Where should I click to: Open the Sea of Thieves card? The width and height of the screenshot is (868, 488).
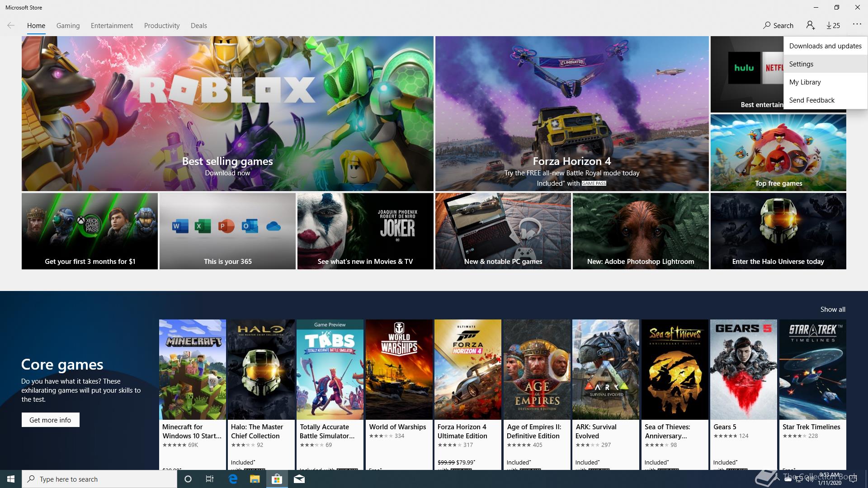[675, 394]
